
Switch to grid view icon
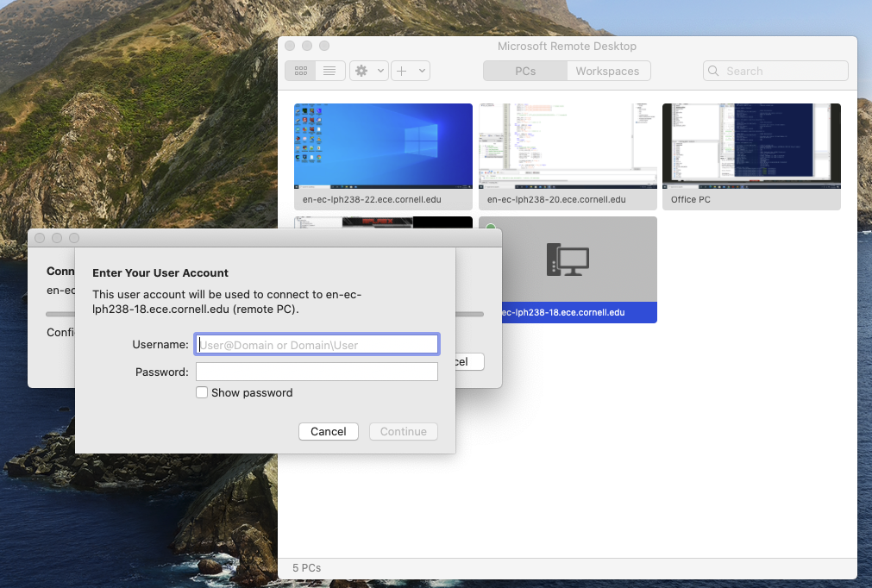pos(300,71)
